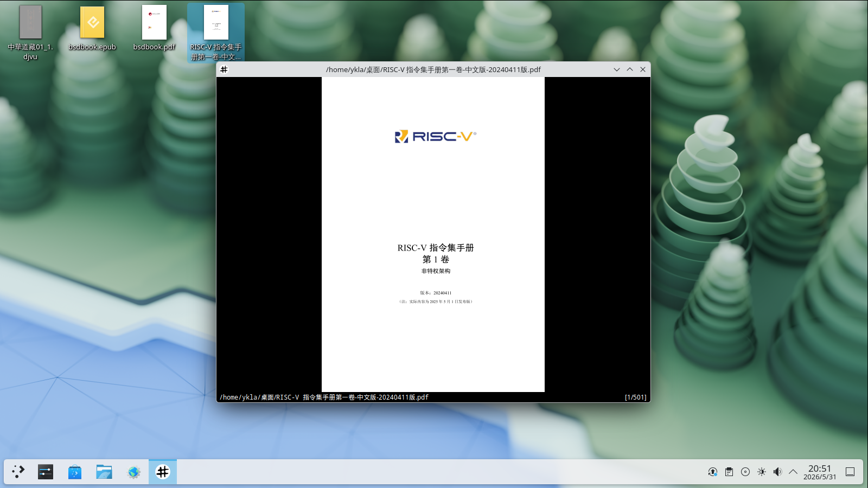868x488 pixels.
Task: Click the '第 1 卷' volume text
Action: coord(436,259)
